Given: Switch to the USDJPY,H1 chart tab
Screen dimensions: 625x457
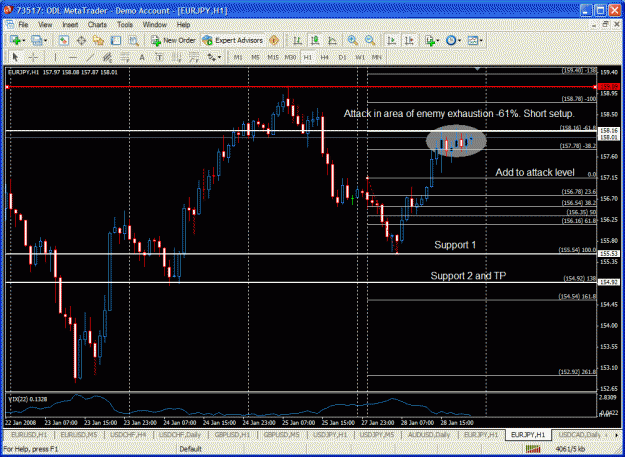Looking at the screenshot, I should (330, 434).
